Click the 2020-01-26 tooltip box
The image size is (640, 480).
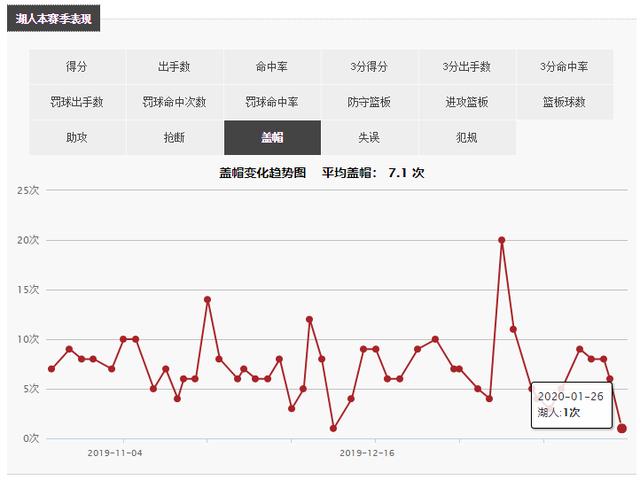point(571,404)
